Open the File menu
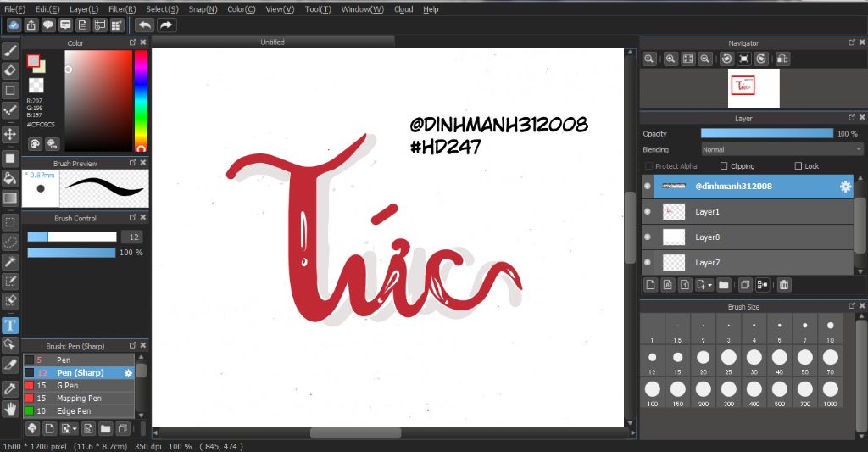 [x=15, y=8]
